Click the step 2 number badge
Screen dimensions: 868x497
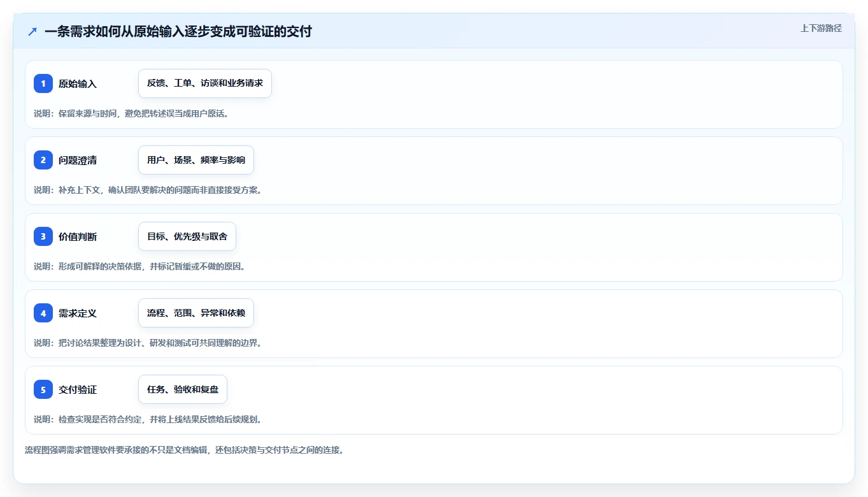point(43,160)
